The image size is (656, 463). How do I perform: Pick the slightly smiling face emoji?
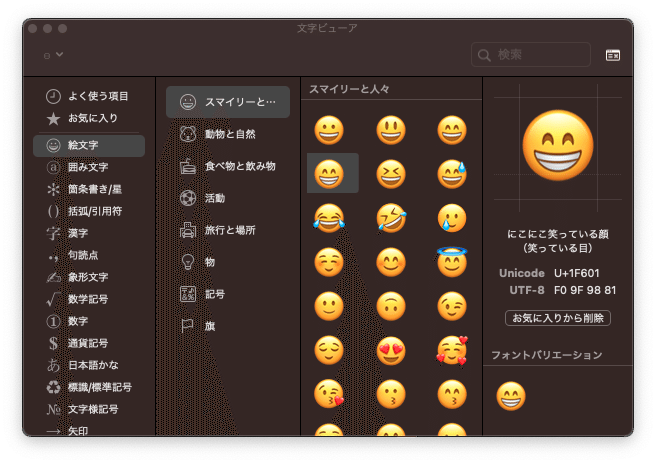(x=329, y=306)
